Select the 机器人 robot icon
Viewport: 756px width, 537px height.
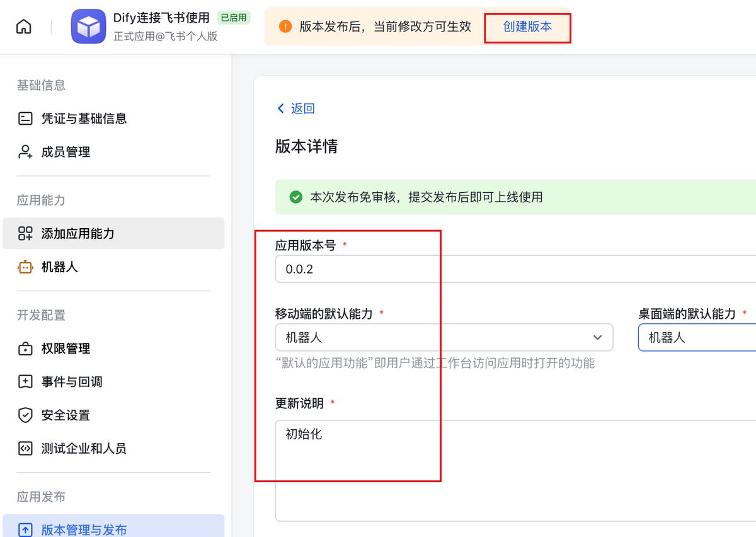click(x=25, y=267)
